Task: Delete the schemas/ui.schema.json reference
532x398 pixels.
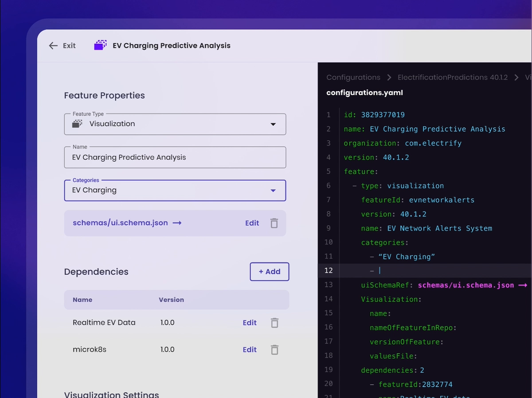Action: tap(274, 223)
